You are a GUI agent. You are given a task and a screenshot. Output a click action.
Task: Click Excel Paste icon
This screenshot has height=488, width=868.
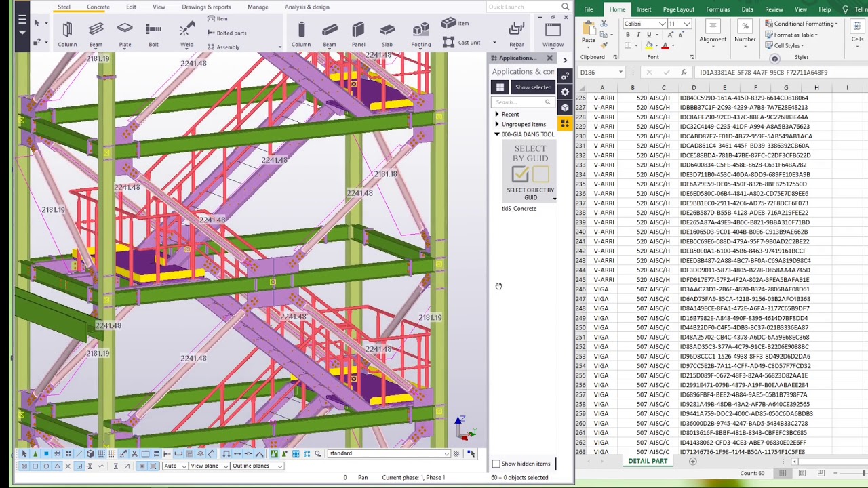(588, 30)
